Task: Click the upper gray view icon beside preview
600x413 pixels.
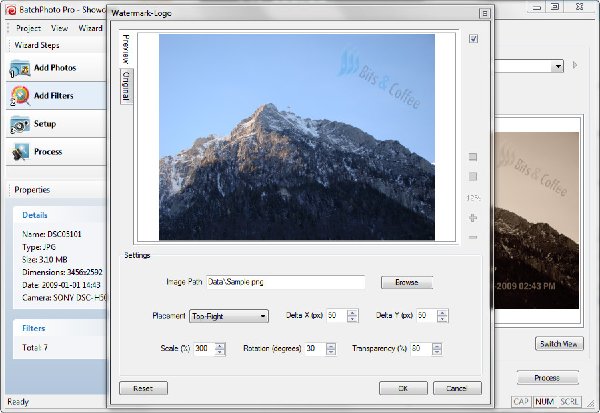Action: tap(473, 157)
